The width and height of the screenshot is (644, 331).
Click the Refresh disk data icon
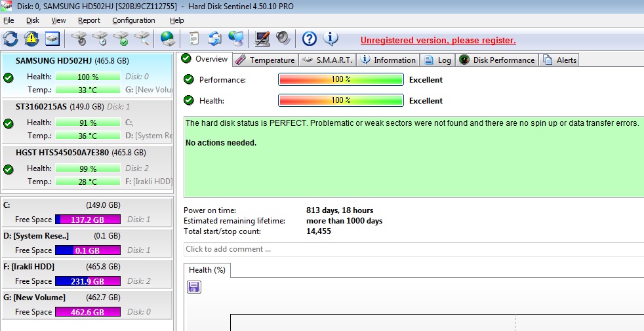pos(10,39)
